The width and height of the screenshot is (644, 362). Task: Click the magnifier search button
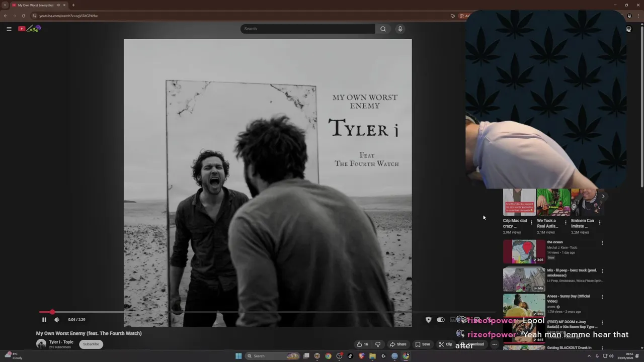coord(383,29)
